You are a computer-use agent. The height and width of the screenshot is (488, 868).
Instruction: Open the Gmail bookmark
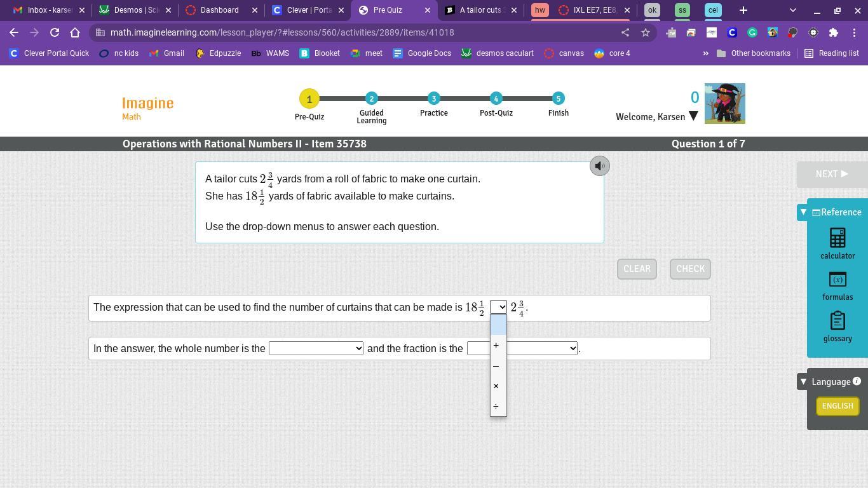click(166, 53)
